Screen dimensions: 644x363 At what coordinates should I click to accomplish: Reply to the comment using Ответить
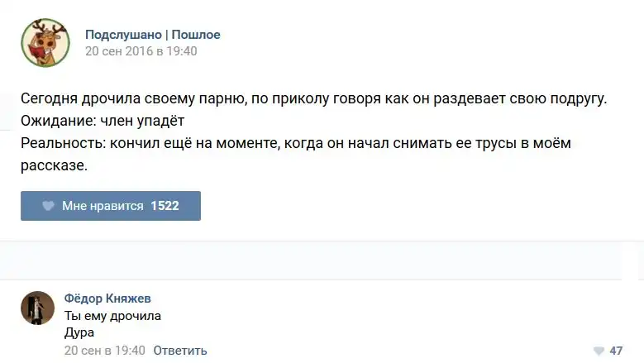pos(180,351)
